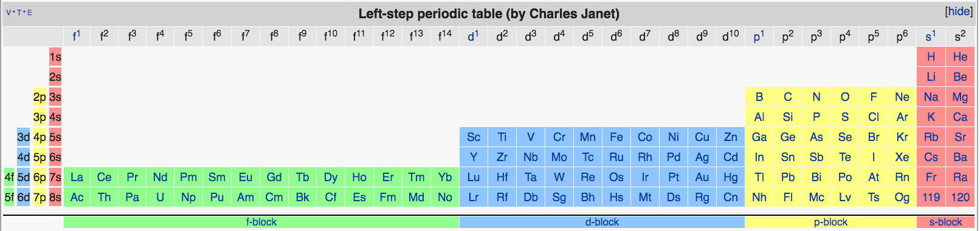
Task: Click the d1 column header link
Action: pos(473,36)
